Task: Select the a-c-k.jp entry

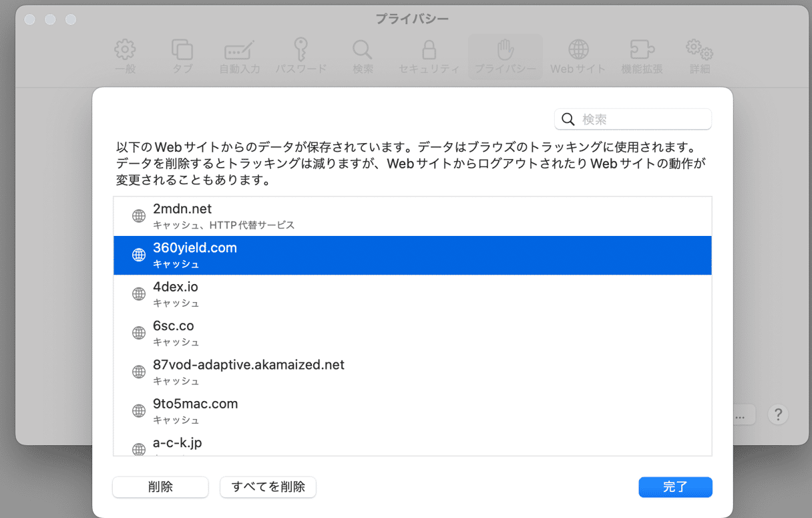Action: click(413, 444)
